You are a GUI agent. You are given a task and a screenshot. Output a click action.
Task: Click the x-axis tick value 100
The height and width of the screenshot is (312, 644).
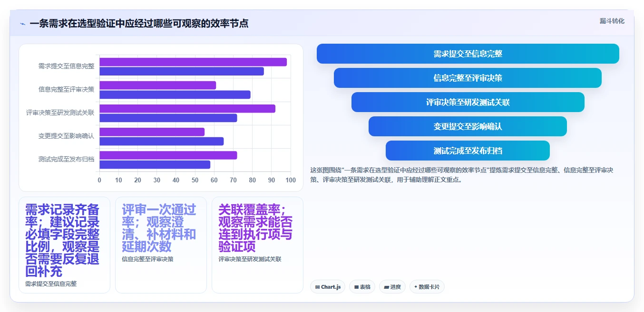291,180
